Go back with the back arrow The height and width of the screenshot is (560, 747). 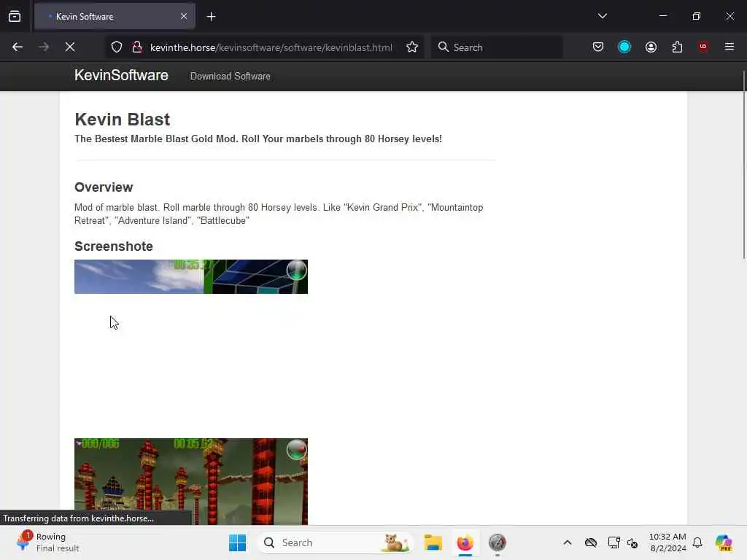click(18, 47)
